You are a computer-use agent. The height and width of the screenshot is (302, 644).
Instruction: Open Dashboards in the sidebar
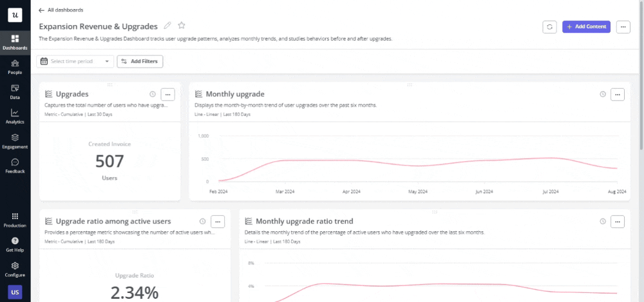pos(15,42)
